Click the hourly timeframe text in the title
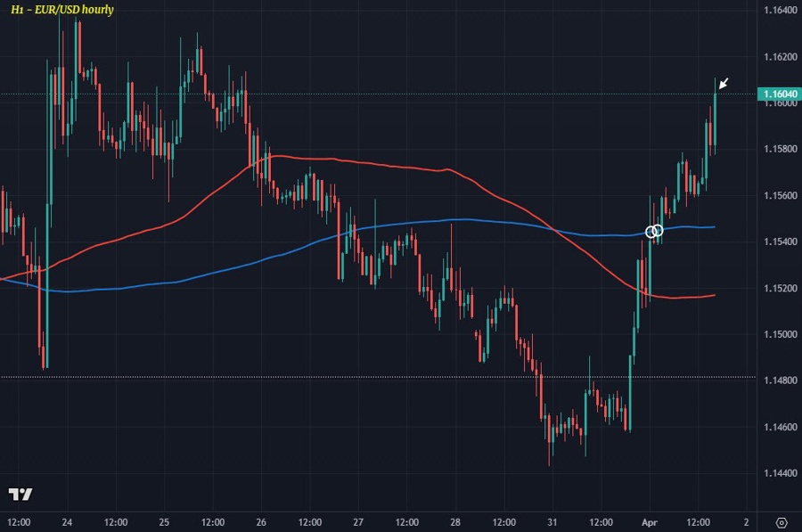802x532 pixels. [104, 12]
